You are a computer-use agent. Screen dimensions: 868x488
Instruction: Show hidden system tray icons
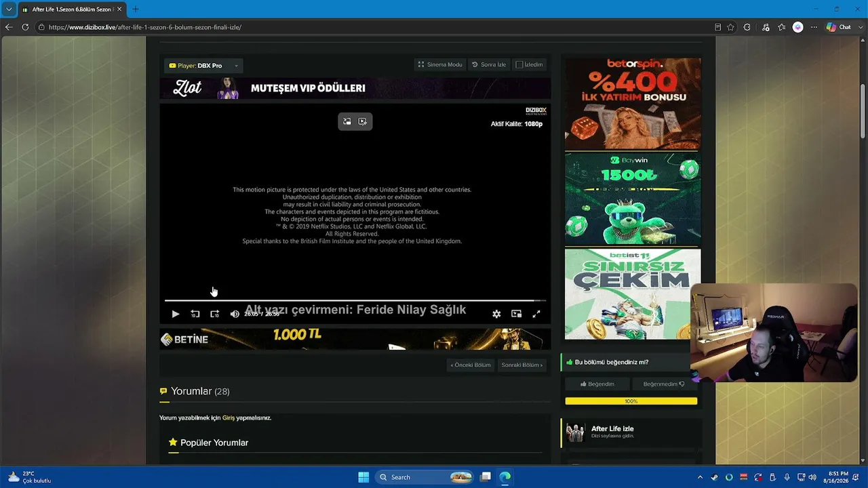[700, 477]
